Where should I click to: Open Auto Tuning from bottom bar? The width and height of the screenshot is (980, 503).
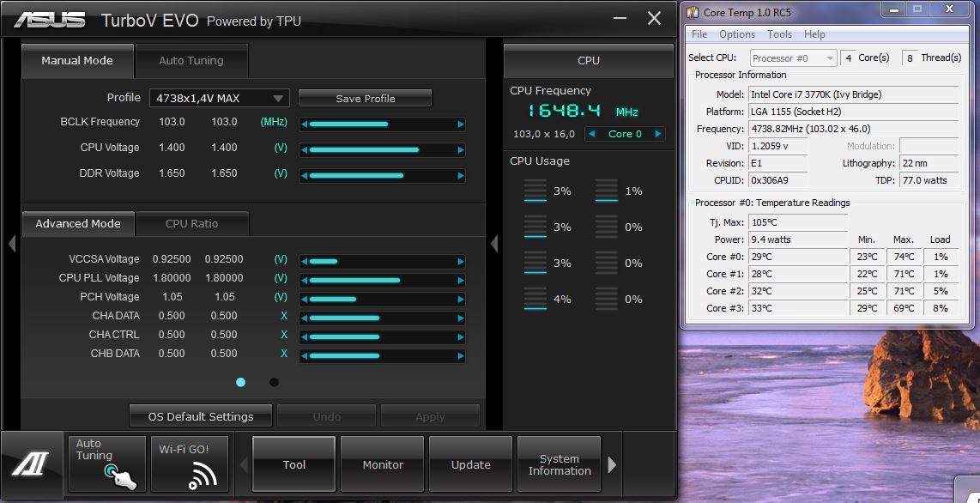tap(107, 464)
